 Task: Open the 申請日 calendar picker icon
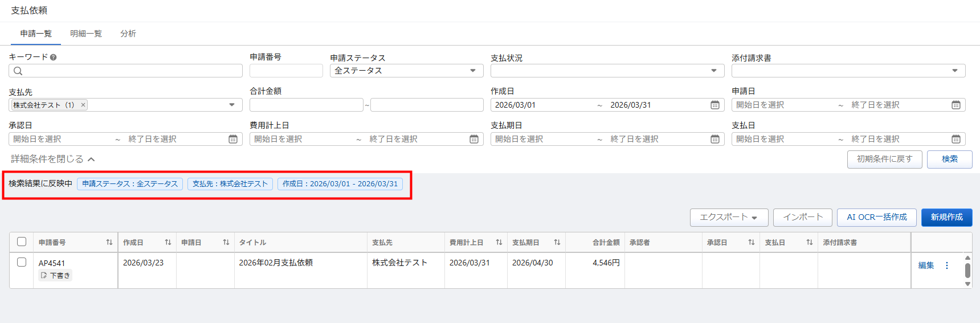[x=955, y=105]
